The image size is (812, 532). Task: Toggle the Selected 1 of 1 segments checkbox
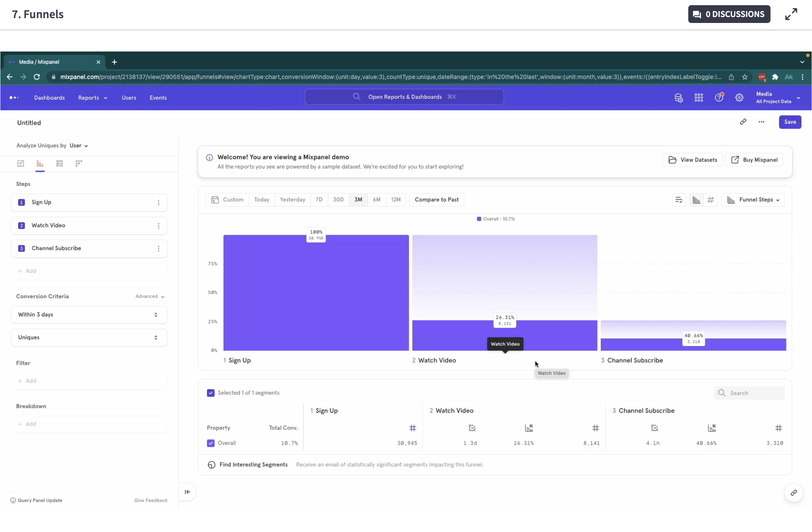coord(211,393)
